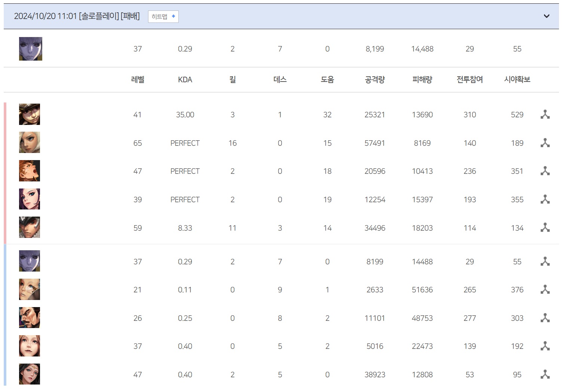Select the blonde character portrait in level 65 row

[x=30, y=143]
